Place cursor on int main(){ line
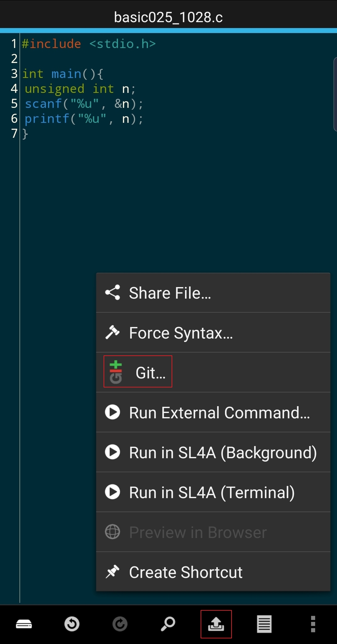Viewport: 337px width, 644px height. 62,74
